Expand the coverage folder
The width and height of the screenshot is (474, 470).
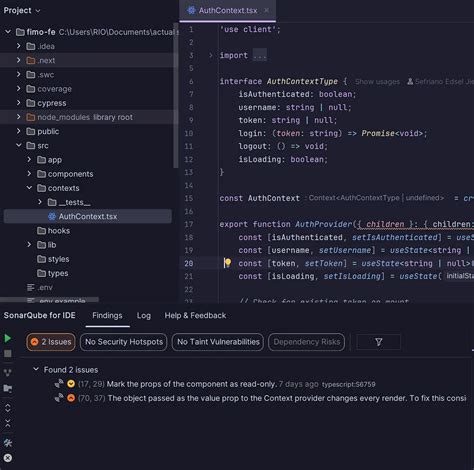click(x=19, y=89)
